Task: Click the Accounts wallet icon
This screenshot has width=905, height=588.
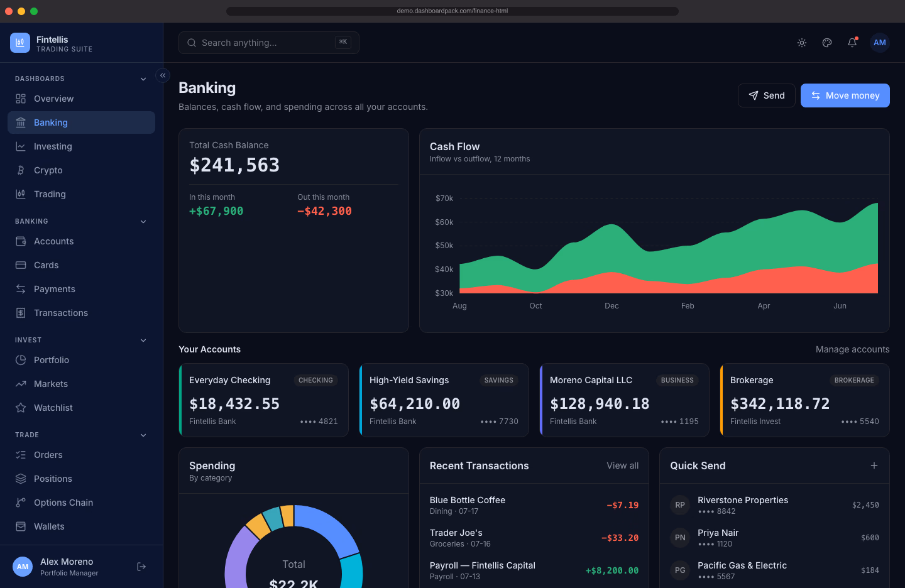Action: click(21, 241)
